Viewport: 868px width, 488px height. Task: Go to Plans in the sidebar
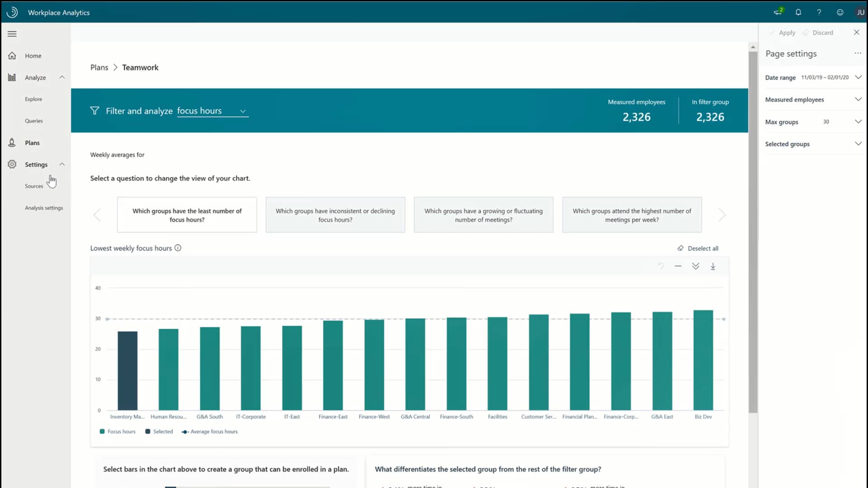click(32, 143)
